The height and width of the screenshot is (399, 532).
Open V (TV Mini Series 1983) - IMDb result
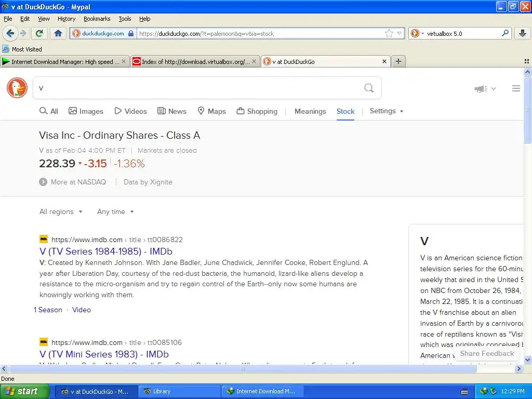(x=104, y=354)
